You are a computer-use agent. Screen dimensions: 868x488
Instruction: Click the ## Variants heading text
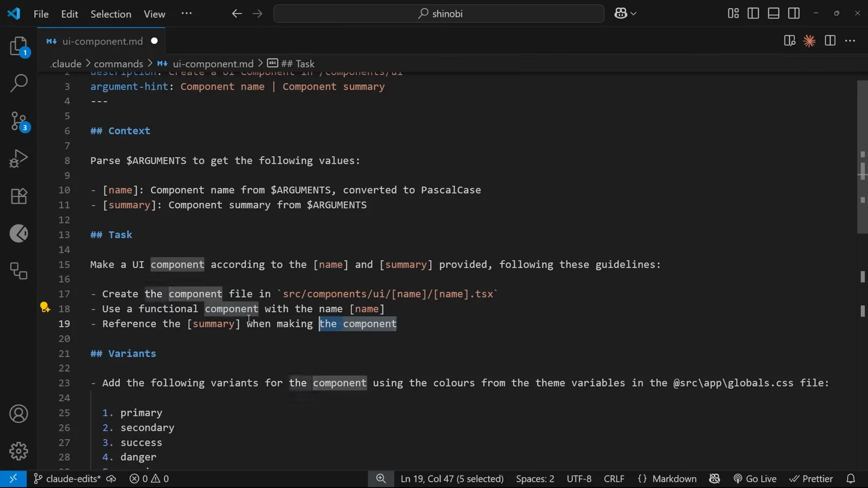(123, 354)
